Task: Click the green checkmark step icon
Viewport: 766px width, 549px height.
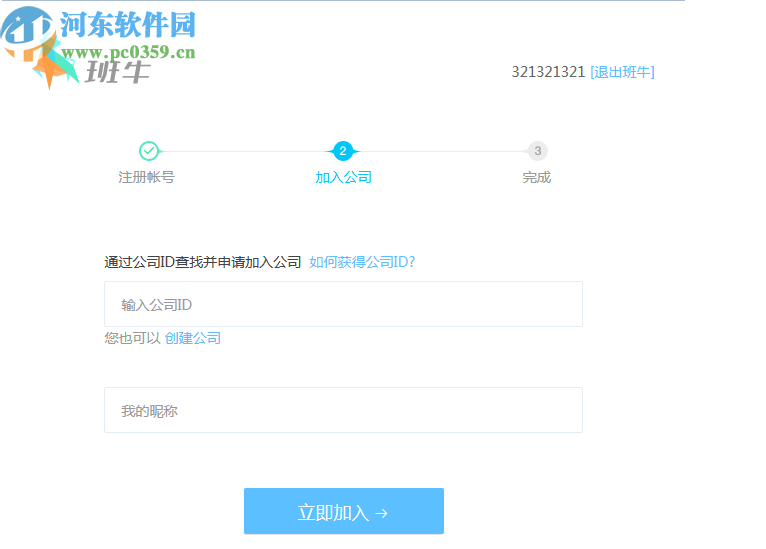Action: (149, 151)
